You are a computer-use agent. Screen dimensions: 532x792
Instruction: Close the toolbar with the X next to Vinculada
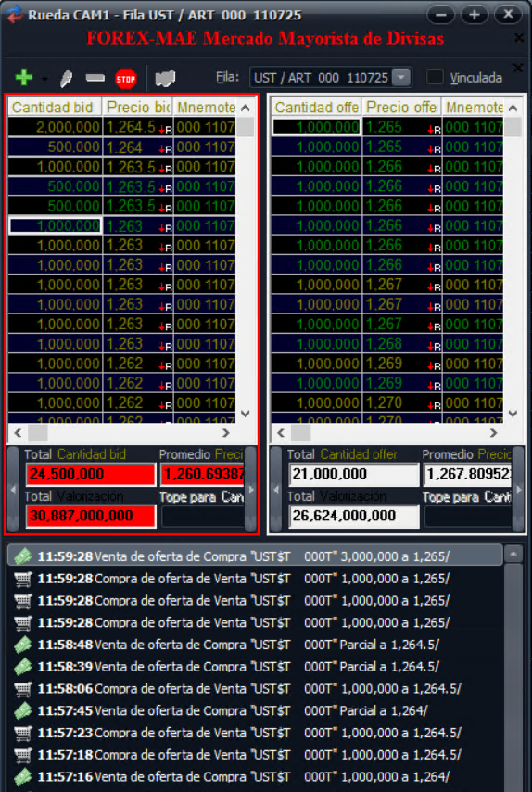tap(518, 68)
